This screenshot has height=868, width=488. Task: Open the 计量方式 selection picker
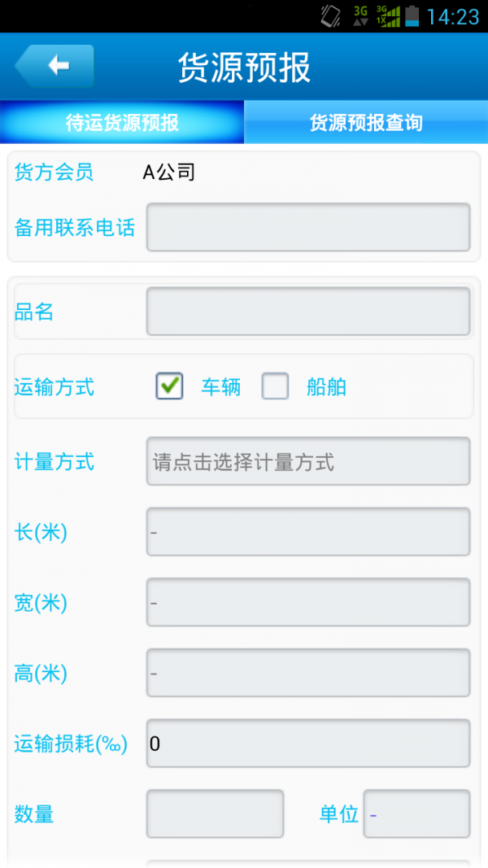coord(308,460)
